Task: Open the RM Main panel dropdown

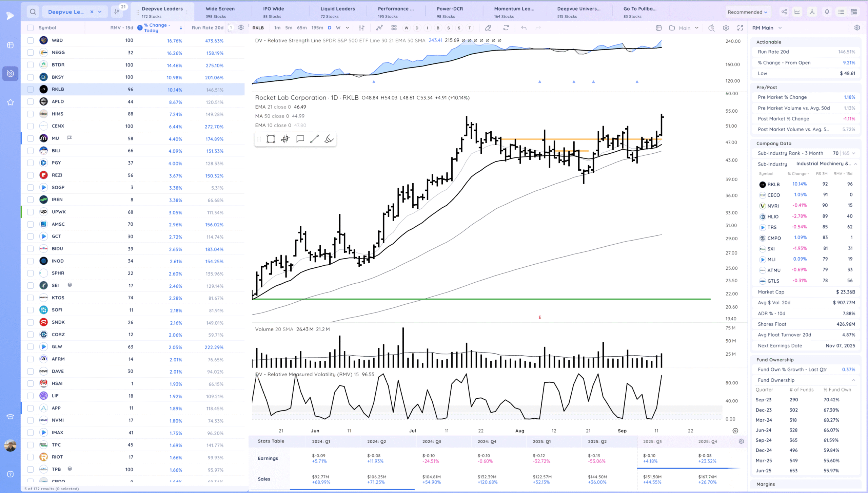Action: 780,28
